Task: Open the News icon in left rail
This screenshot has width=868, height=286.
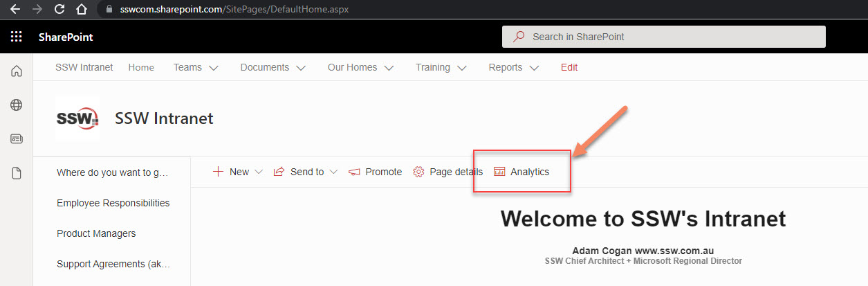Action: pos(17,139)
